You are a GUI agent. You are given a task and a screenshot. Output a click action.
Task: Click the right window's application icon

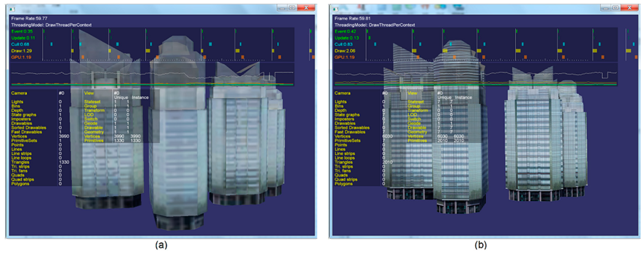335,9
